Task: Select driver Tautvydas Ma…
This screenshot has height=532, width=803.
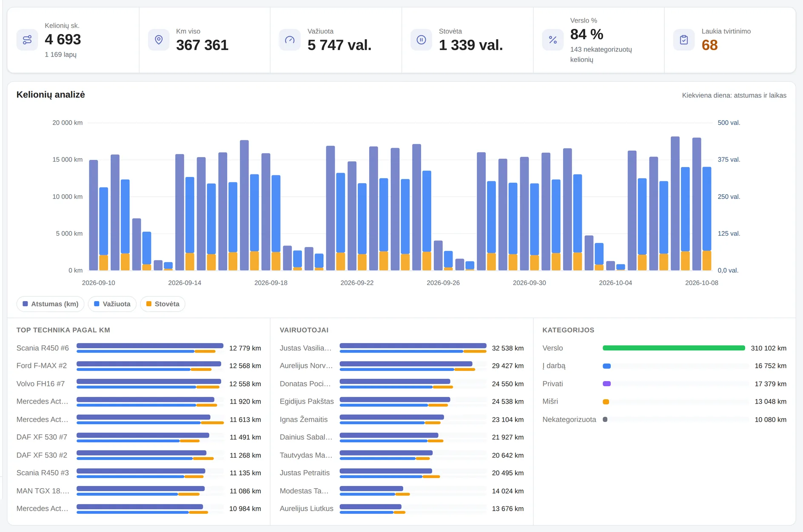Action: point(401,455)
